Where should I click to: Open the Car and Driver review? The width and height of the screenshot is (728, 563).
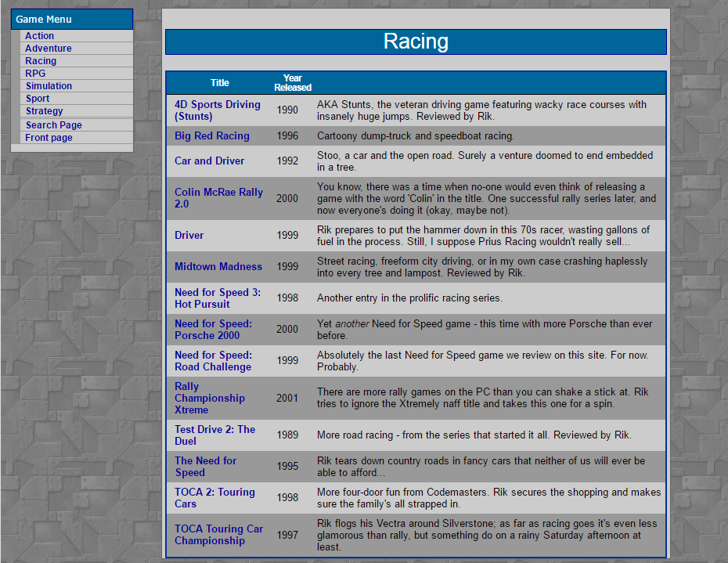(209, 161)
